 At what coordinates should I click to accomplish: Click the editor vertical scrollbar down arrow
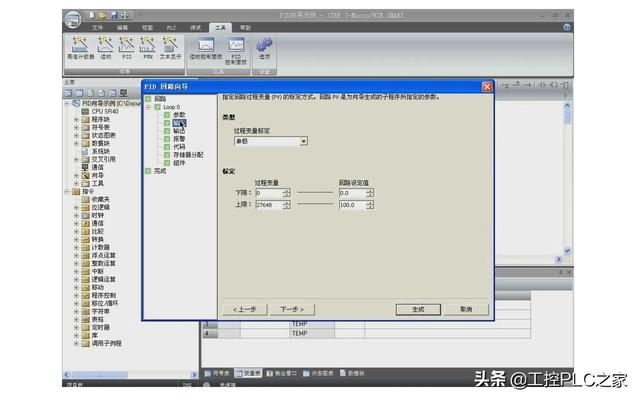[x=567, y=251]
